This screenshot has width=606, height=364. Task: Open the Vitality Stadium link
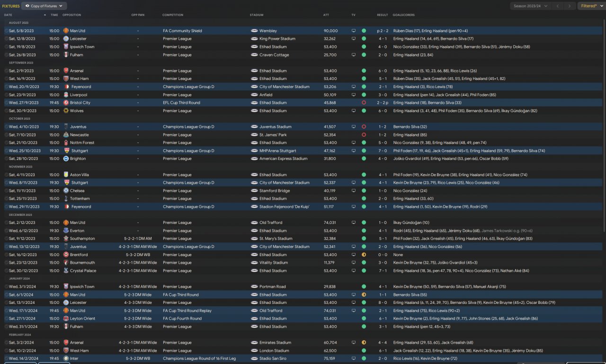coord(274,263)
